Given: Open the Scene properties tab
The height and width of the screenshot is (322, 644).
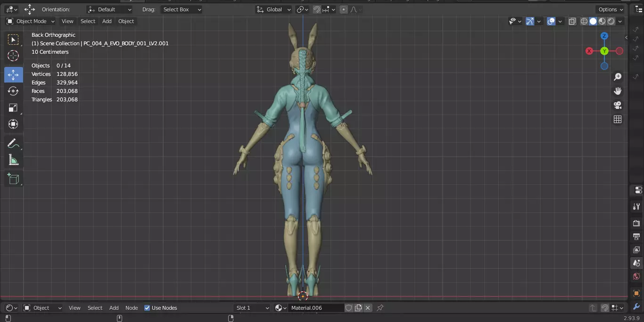Looking at the screenshot, I should (636, 263).
